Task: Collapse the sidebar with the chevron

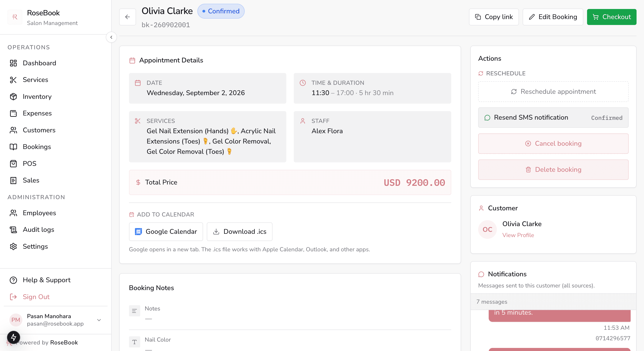Action: click(x=111, y=37)
